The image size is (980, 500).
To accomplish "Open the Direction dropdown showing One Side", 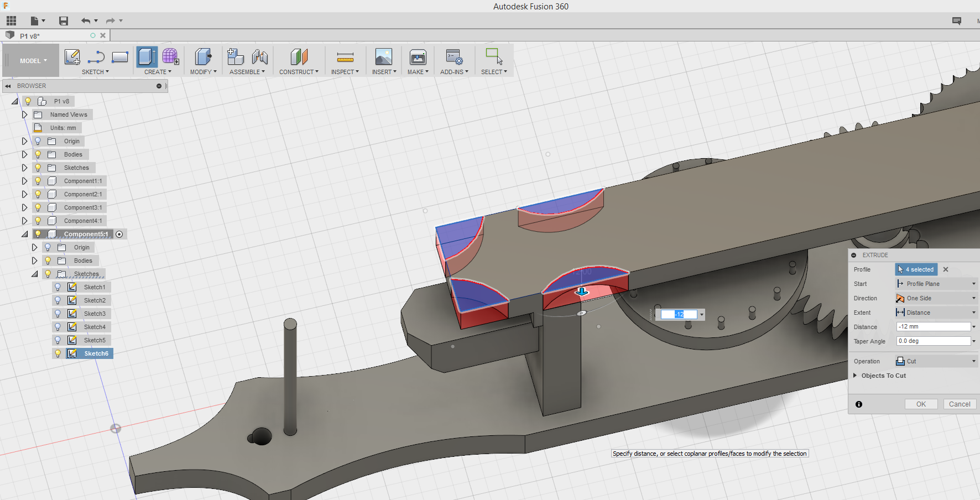I will coord(936,298).
